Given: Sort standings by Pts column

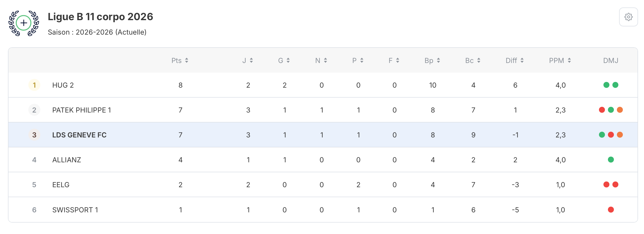Looking at the screenshot, I should tap(180, 60).
